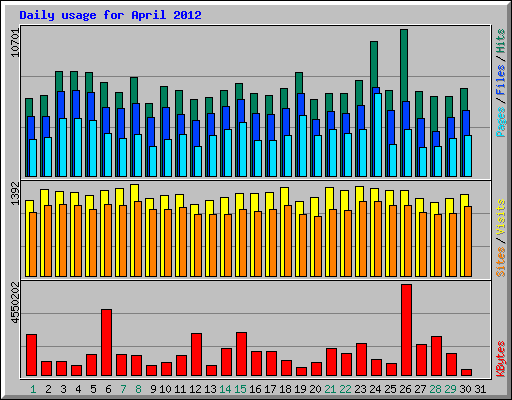Click day 6 on the date axis
512x400 pixels.
tap(108, 389)
